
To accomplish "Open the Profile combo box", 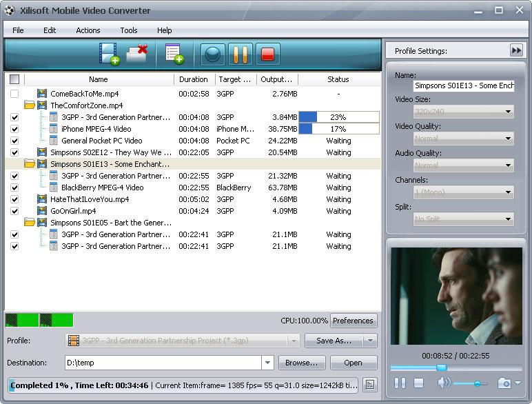I will click(x=183, y=341).
